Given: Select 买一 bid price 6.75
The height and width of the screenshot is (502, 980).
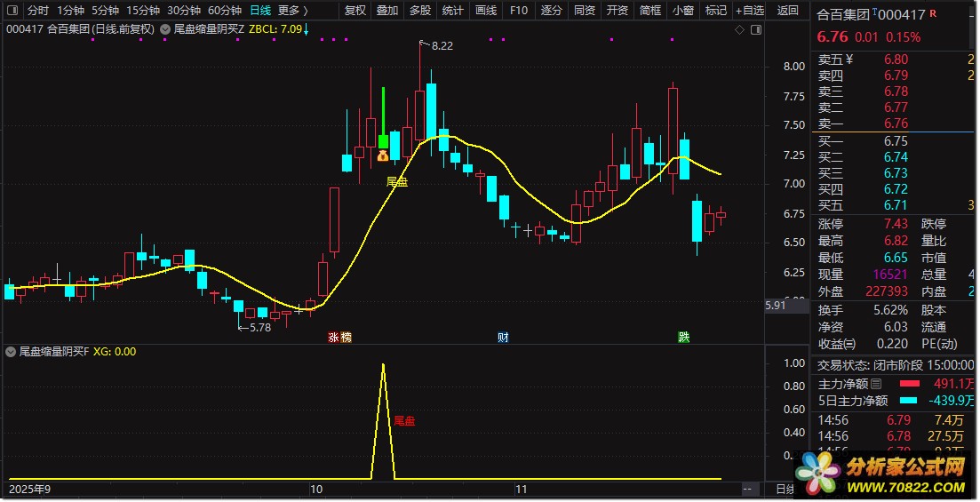Looking at the screenshot, I should click(x=896, y=141).
